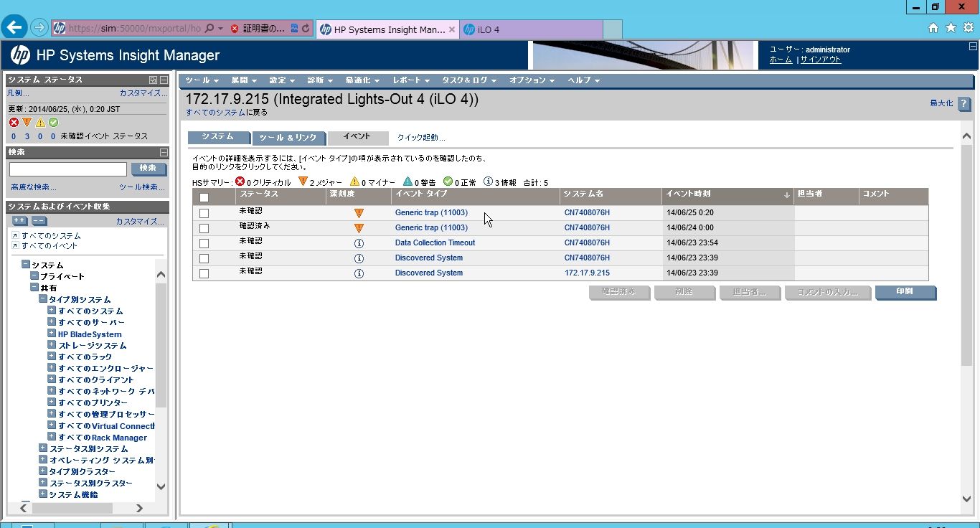Go back with the browser back arrow
980x528 pixels.
click(15, 27)
